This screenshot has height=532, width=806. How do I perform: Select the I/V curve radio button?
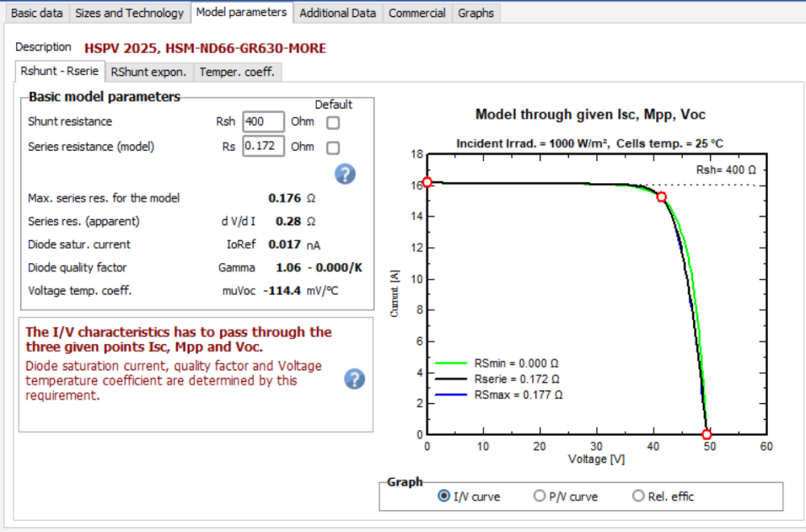coord(444,497)
